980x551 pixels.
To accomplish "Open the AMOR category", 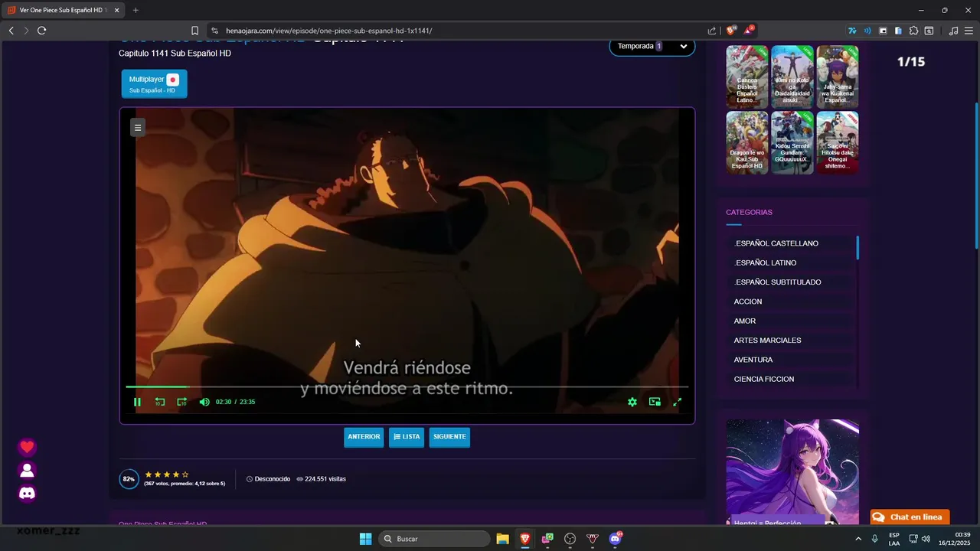I will pos(745,321).
